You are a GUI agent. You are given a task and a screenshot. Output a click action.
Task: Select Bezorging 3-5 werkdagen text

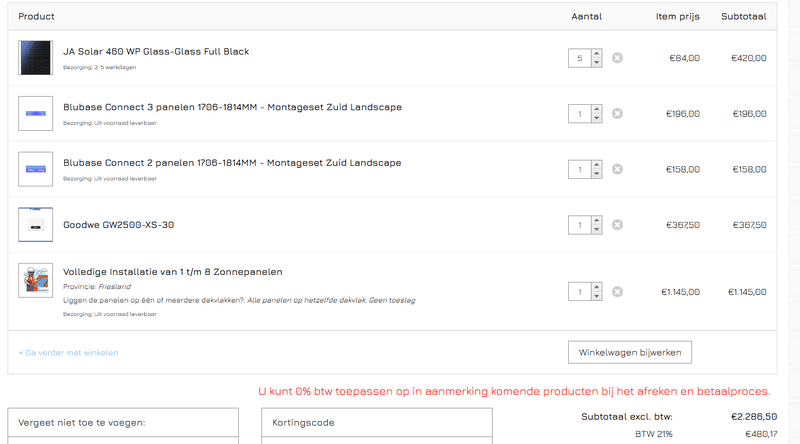99,67
